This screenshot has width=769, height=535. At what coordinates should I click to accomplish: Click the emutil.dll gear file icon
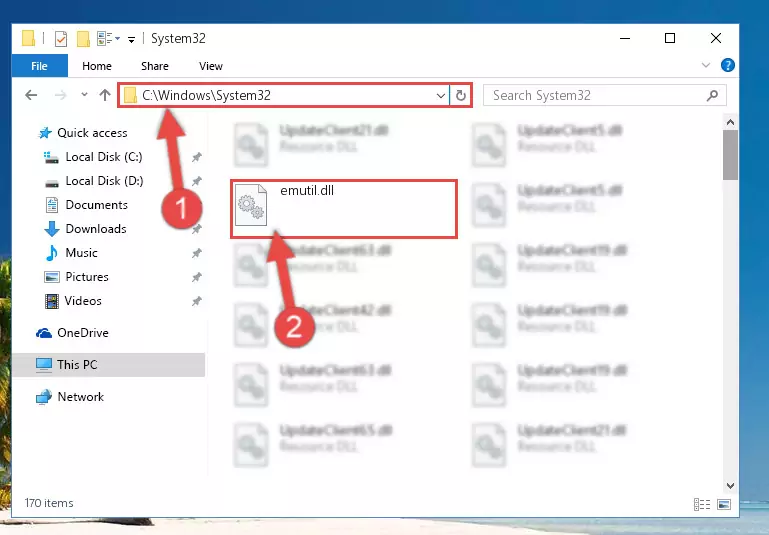(251, 205)
